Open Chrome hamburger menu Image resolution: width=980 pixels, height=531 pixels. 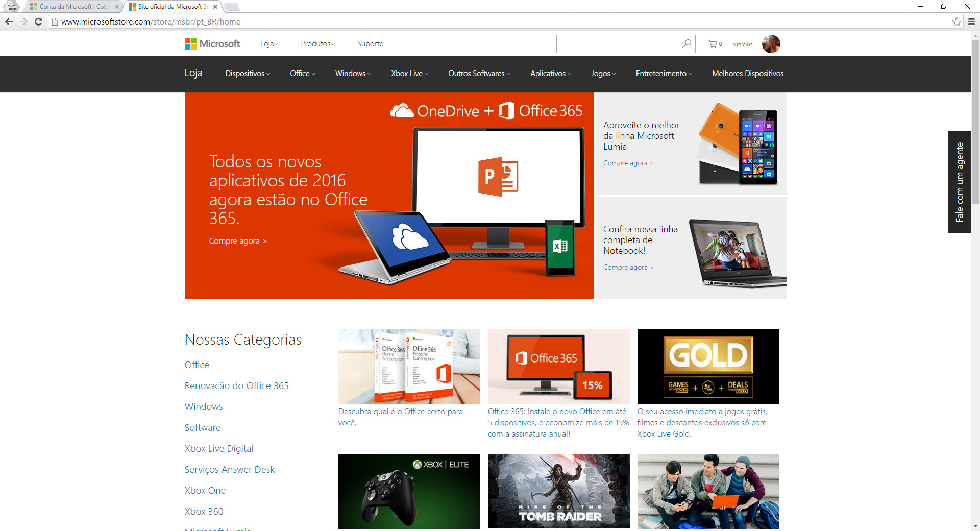click(971, 21)
